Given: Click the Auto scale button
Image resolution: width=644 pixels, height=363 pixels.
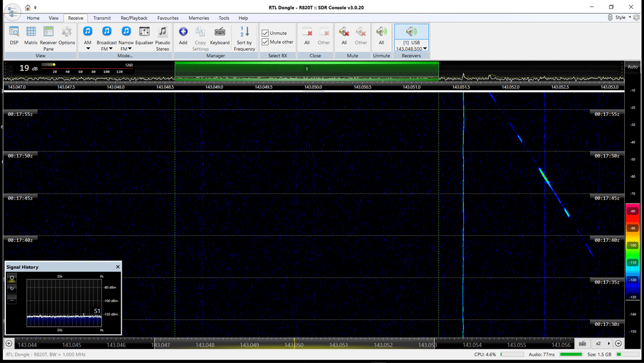Looking at the screenshot, I should [x=633, y=67].
